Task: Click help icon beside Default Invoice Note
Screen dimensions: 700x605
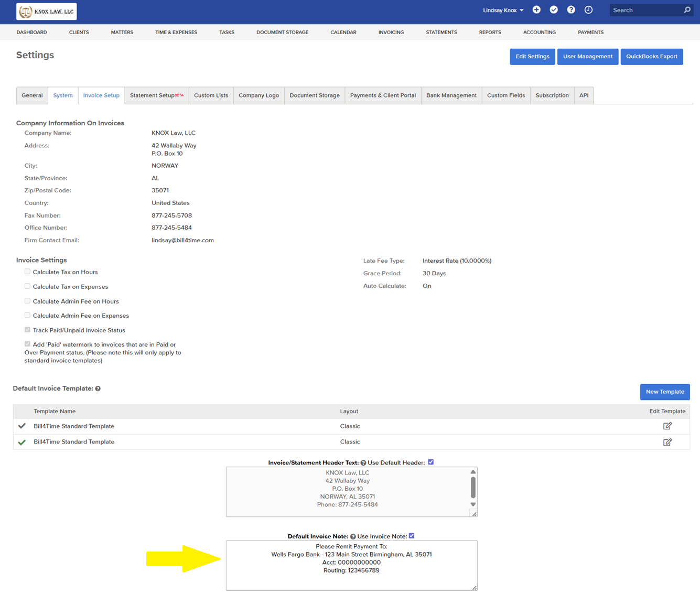Action: [353, 537]
